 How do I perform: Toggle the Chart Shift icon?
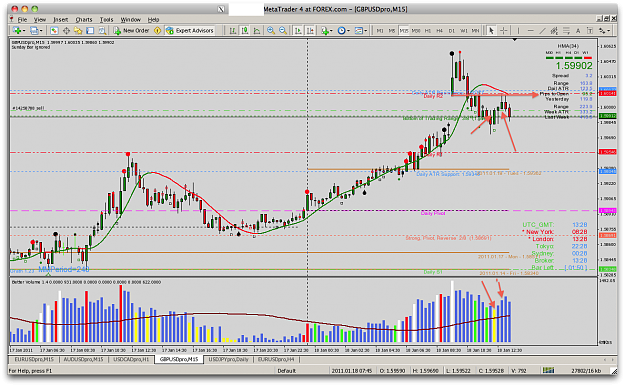click(310, 31)
